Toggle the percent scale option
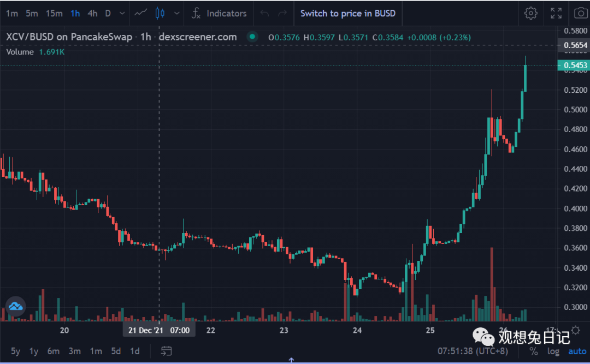Viewport: 590px width, 364px height. tap(534, 351)
